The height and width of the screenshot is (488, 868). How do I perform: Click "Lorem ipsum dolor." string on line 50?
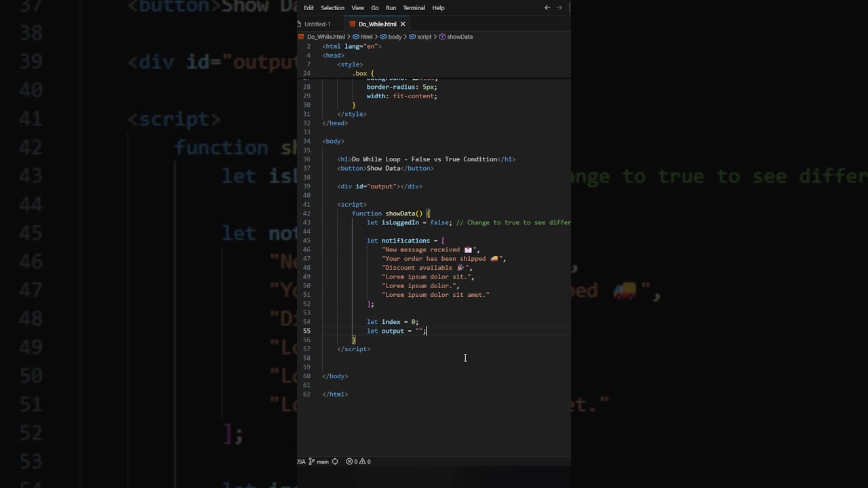click(419, 285)
